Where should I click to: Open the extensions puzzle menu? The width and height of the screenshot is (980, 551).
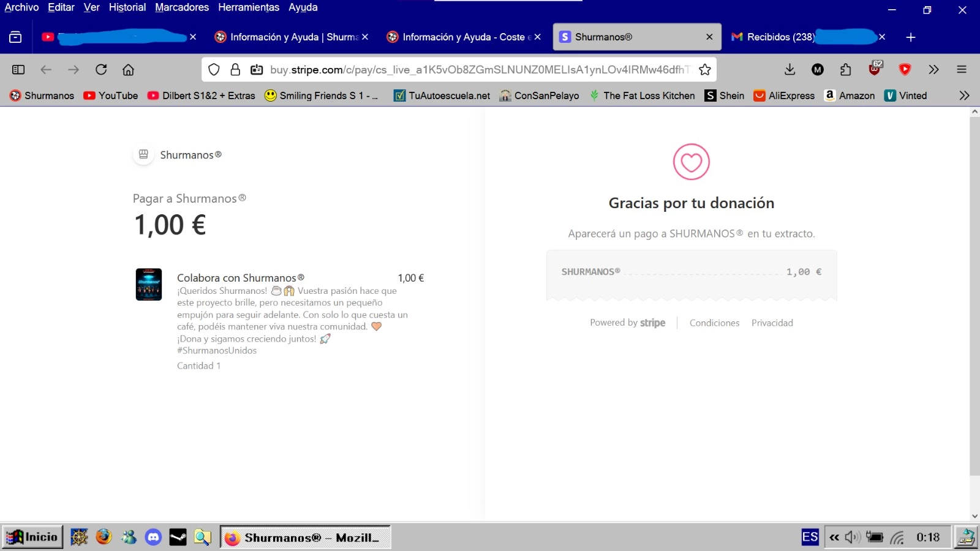point(846,70)
